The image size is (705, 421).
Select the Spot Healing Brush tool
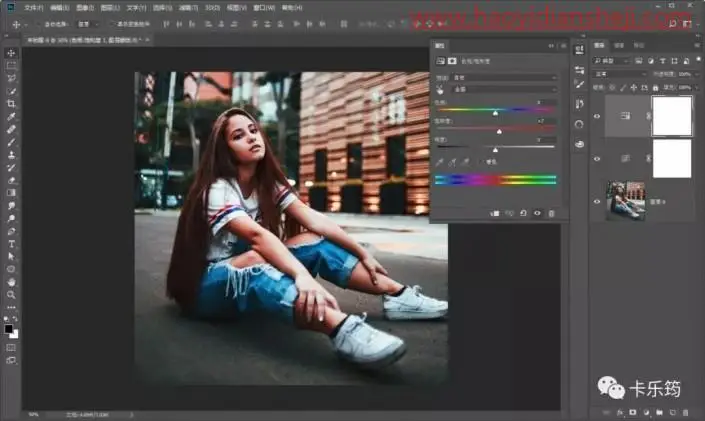pyautogui.click(x=11, y=130)
